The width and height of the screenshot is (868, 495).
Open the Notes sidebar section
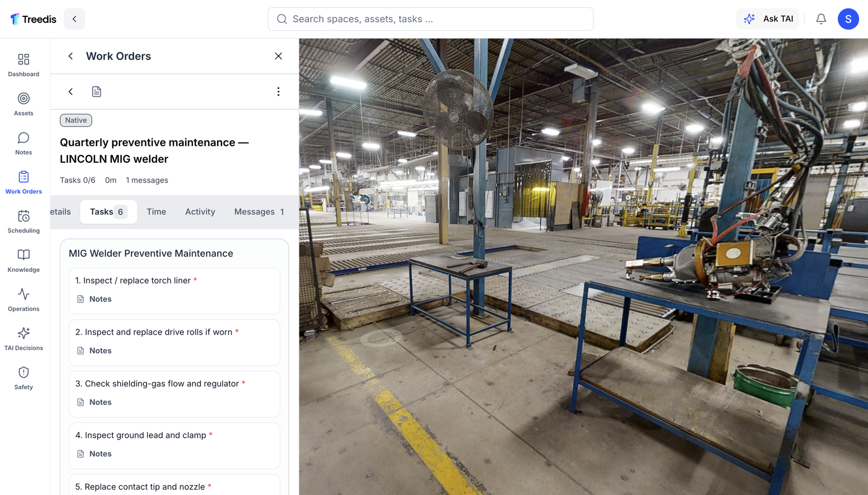coord(23,143)
